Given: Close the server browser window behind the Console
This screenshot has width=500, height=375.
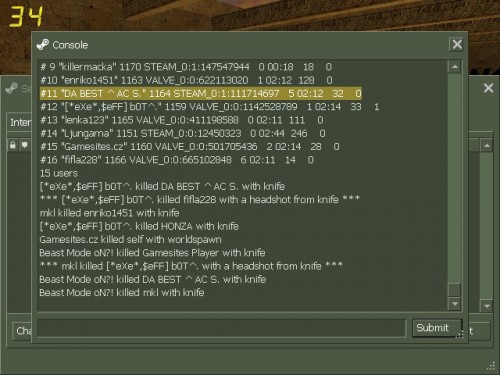Looking at the screenshot, I should click(x=488, y=88).
